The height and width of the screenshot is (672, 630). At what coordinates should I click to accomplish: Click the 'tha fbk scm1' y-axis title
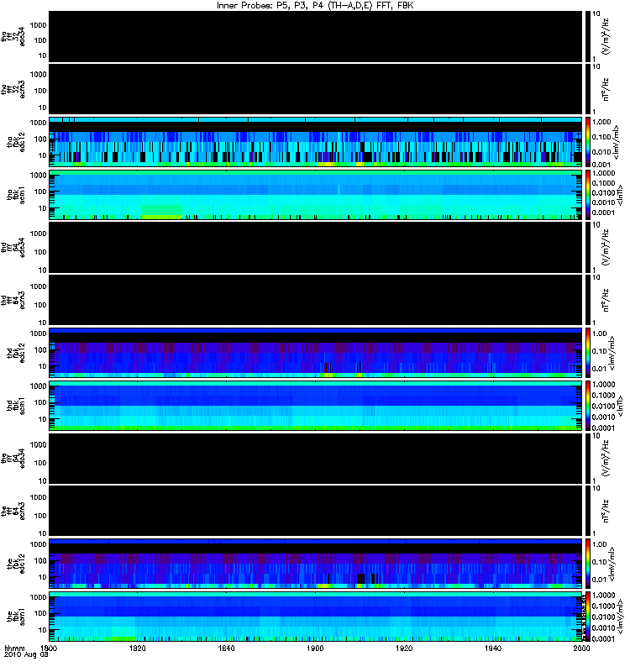[x=16, y=195]
